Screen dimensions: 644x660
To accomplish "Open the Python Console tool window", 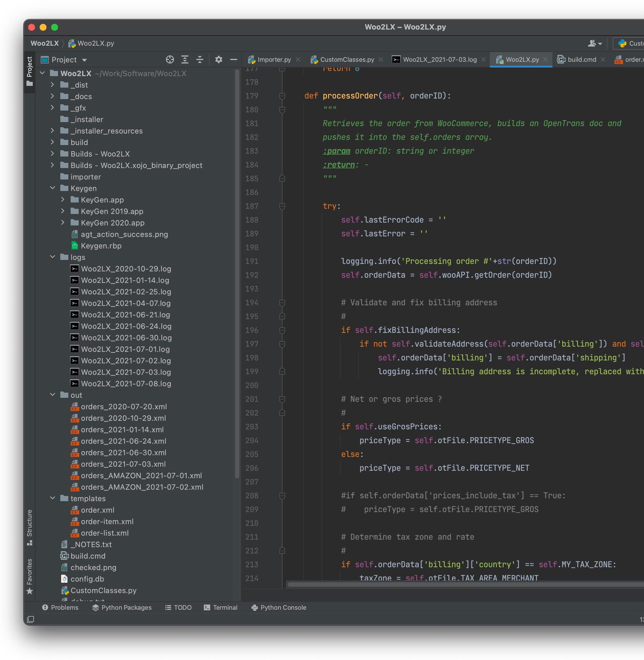I will [279, 607].
